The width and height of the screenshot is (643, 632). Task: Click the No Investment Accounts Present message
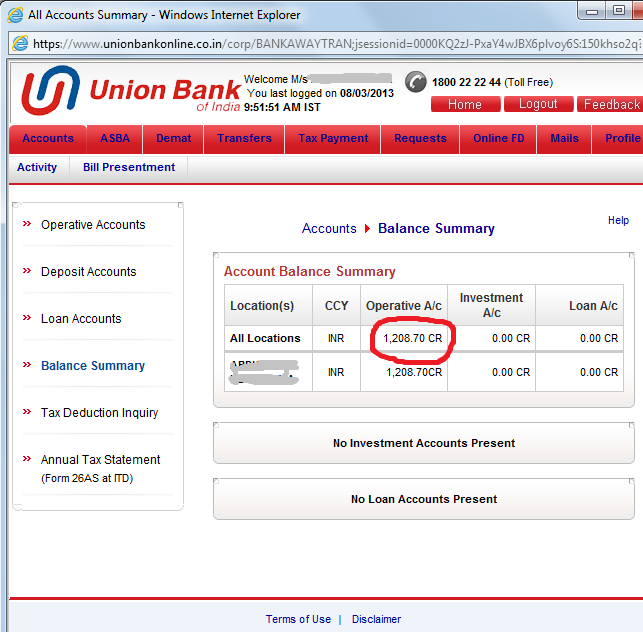(x=424, y=443)
